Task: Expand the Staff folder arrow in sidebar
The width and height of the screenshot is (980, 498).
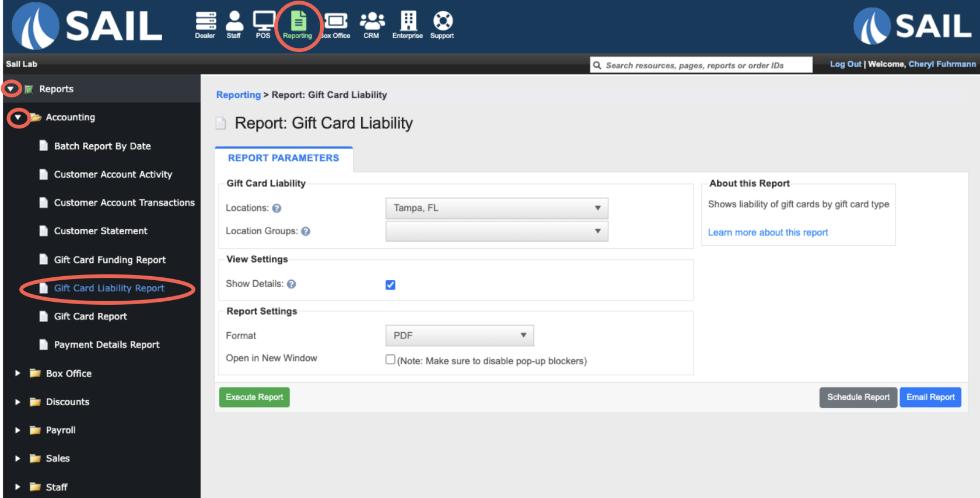Action: tap(17, 487)
